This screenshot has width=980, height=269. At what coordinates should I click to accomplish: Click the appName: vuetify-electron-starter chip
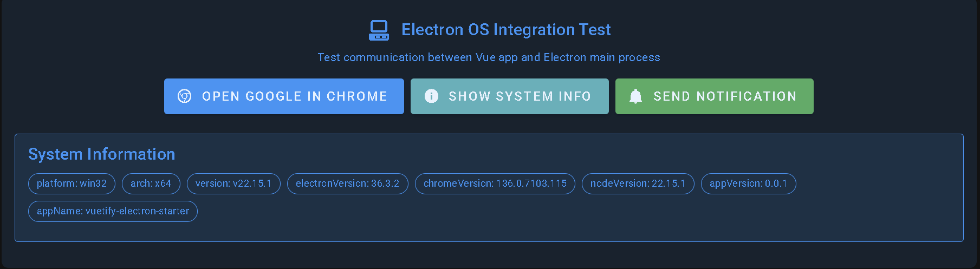[113, 211]
